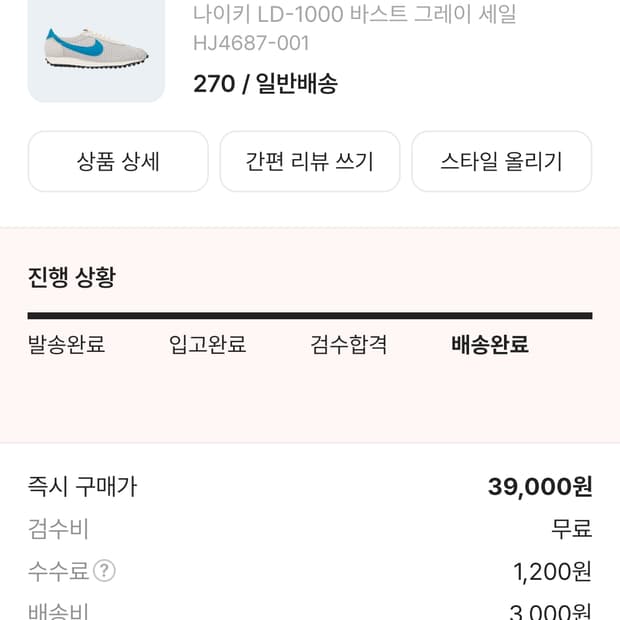This screenshot has width=620, height=620.
Task: Click the 검수비 label
Action: pyautogui.click(x=58, y=529)
